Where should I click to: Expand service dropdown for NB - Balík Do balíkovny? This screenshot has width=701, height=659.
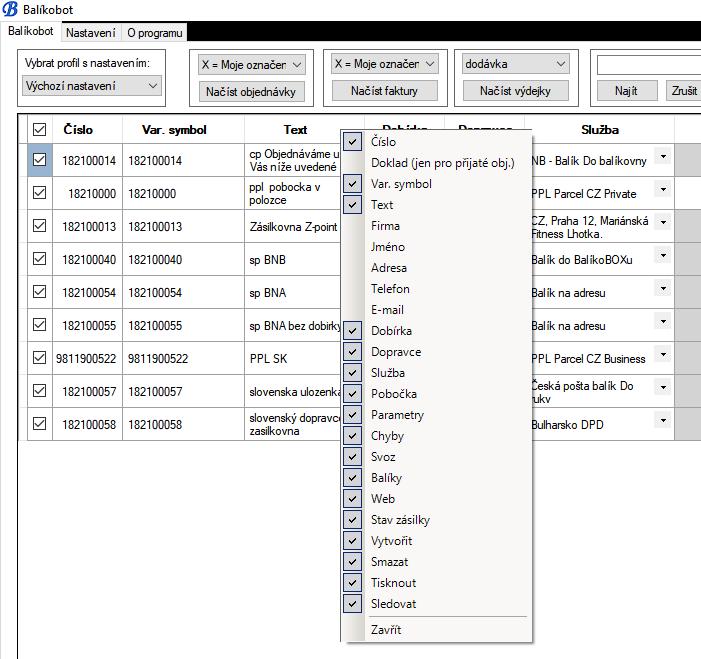coord(663,156)
